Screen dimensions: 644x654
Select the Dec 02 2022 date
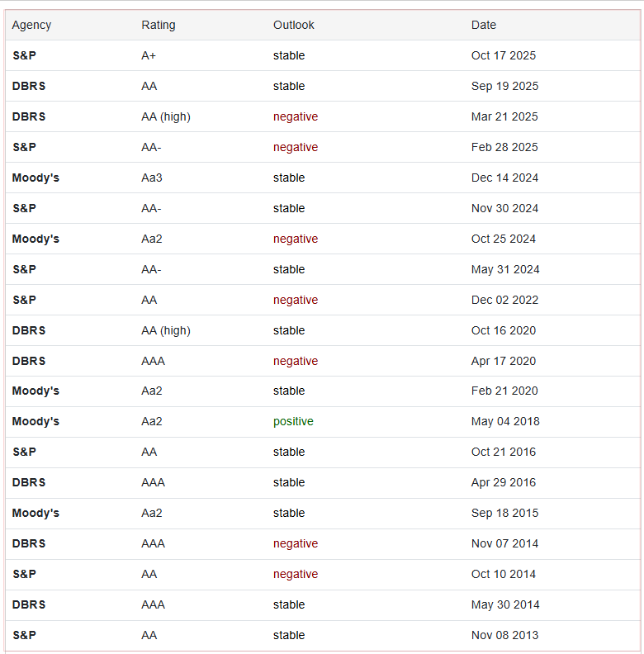click(x=504, y=300)
